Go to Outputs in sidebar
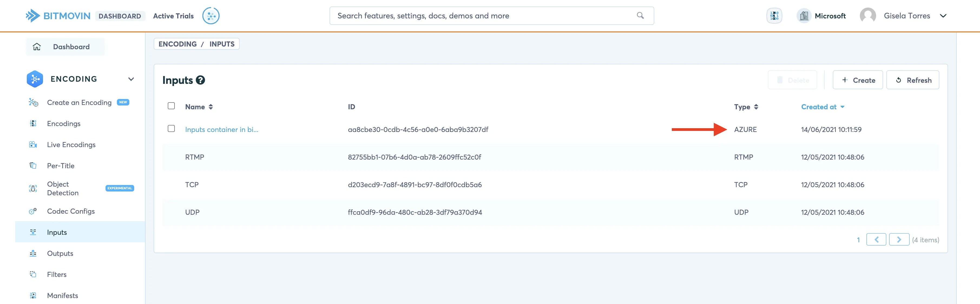Image resolution: width=980 pixels, height=304 pixels. 60,253
